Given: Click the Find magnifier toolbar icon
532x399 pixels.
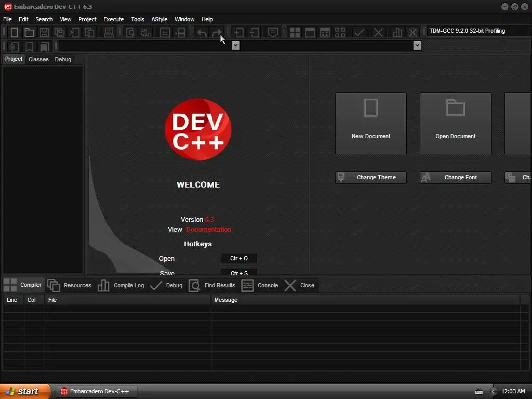Looking at the screenshot, I should point(130,33).
